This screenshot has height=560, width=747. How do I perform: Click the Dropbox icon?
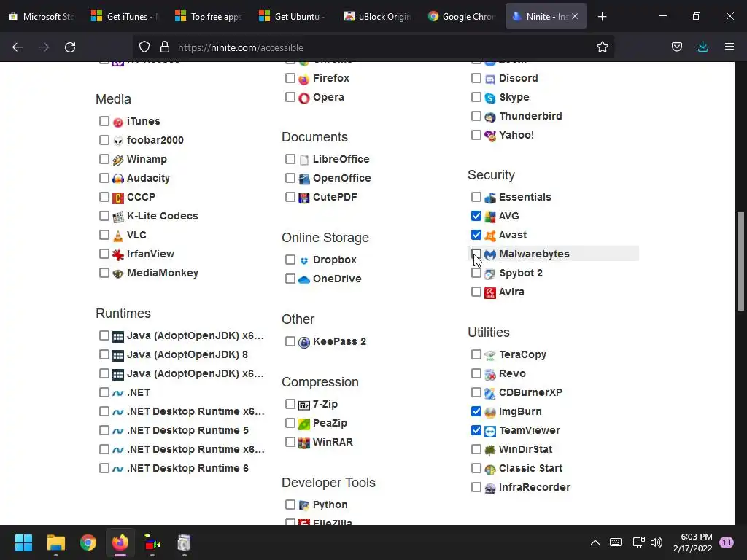coord(304,260)
